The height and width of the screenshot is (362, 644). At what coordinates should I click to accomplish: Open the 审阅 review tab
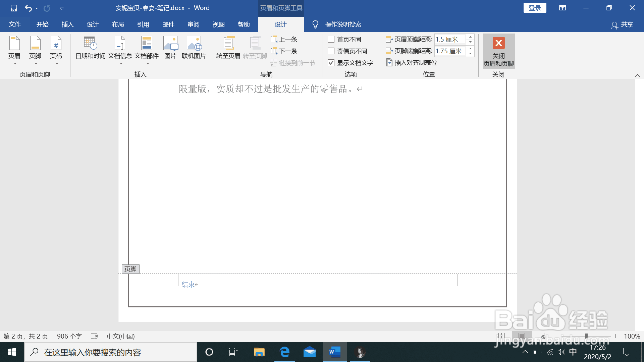coord(193,24)
